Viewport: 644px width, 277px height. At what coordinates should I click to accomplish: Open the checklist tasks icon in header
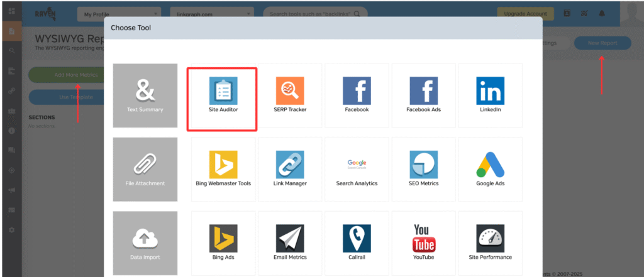coord(584,14)
